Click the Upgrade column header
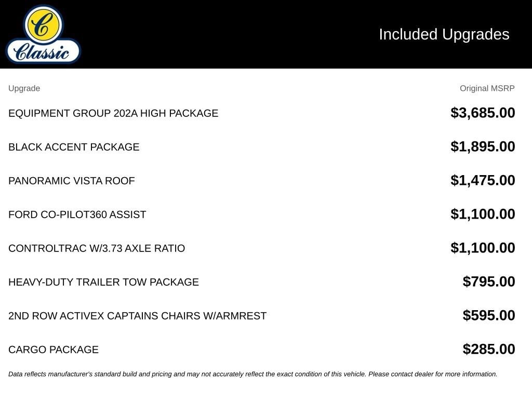Viewport: 532px width, 399px height. click(x=24, y=88)
